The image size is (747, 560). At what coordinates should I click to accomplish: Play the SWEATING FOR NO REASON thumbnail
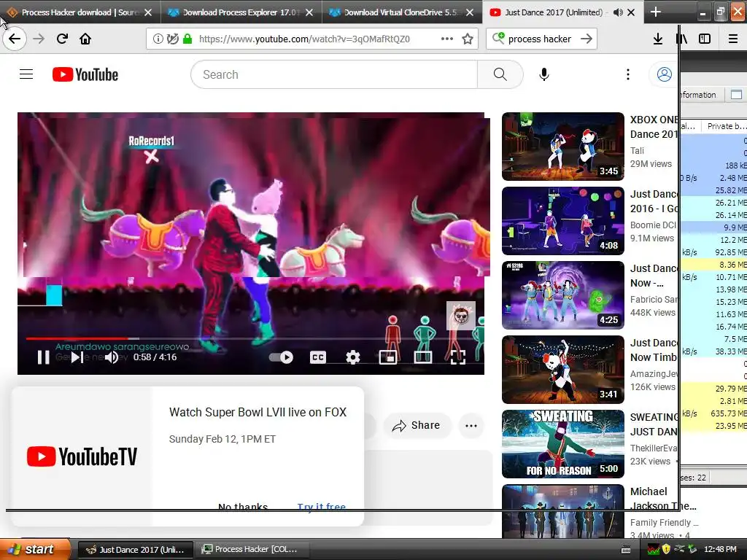(562, 444)
